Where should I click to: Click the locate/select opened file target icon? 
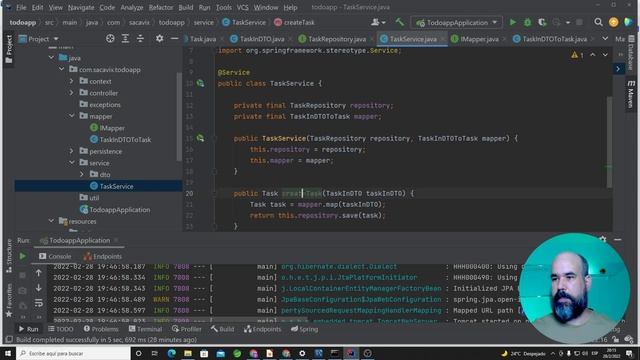(110, 39)
